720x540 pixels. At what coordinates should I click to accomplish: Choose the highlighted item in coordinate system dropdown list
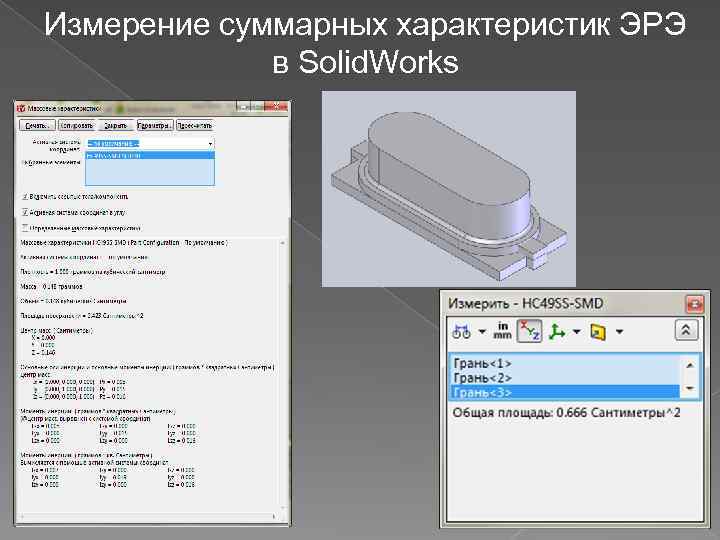150,155
